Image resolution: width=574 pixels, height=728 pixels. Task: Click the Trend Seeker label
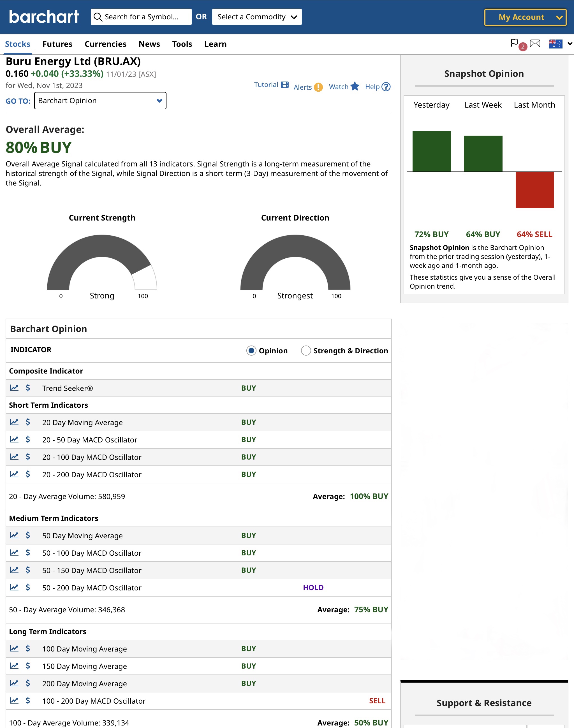(x=68, y=388)
